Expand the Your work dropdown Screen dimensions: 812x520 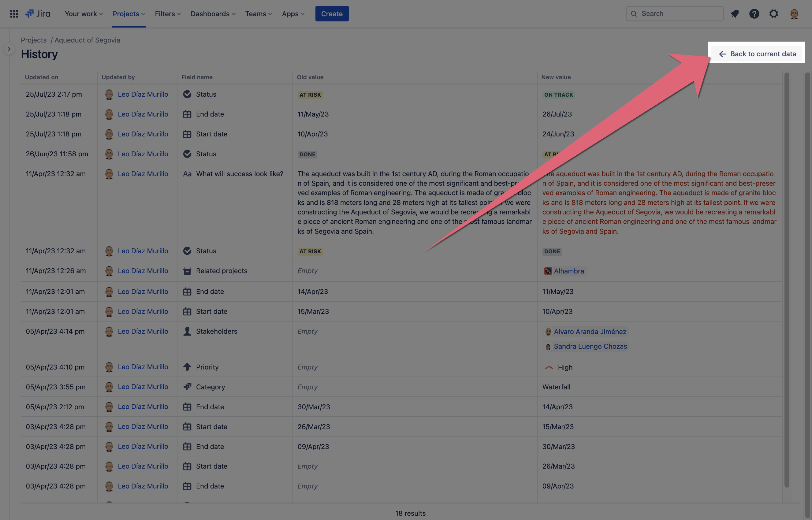pos(83,13)
